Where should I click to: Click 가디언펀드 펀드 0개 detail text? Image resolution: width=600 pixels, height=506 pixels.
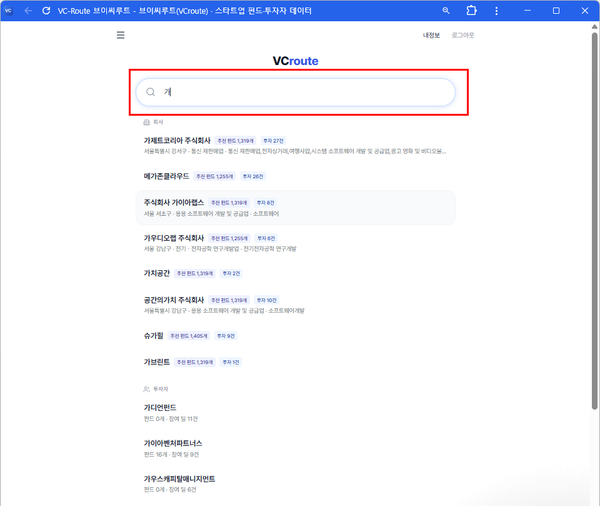tap(171, 419)
